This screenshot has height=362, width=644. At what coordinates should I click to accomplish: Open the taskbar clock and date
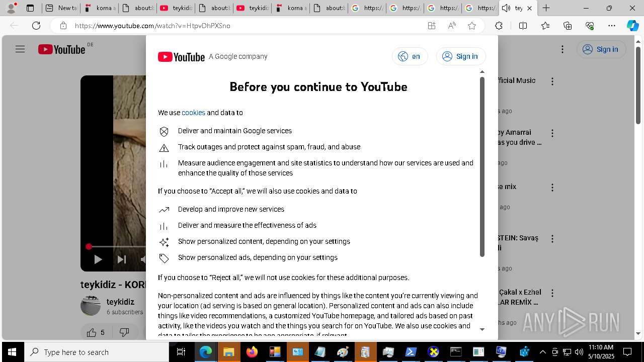pyautogui.click(x=601, y=352)
